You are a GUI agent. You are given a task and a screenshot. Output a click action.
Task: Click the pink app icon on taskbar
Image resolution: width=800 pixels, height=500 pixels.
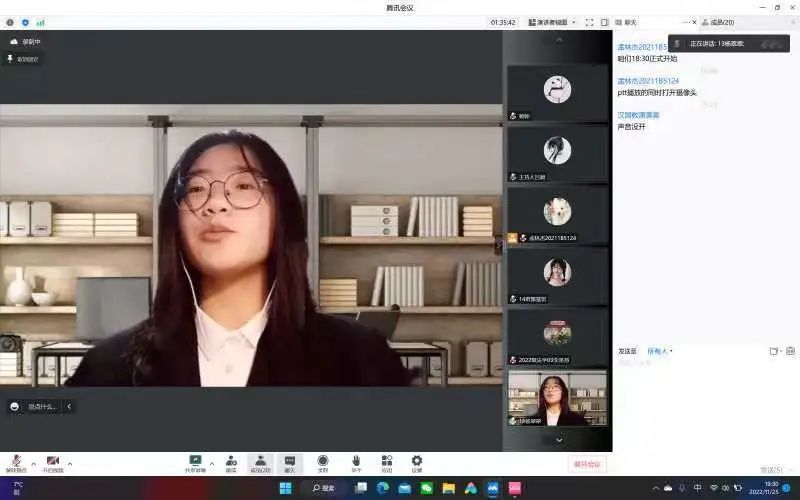point(514,488)
